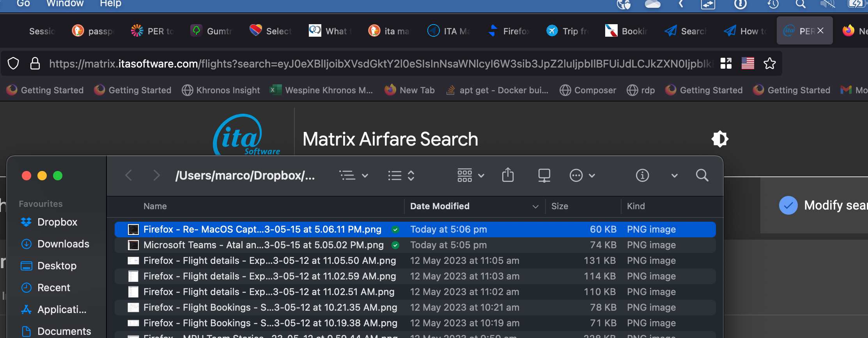
Task: Open the Khronos Insight bookmark
Action: (221, 90)
